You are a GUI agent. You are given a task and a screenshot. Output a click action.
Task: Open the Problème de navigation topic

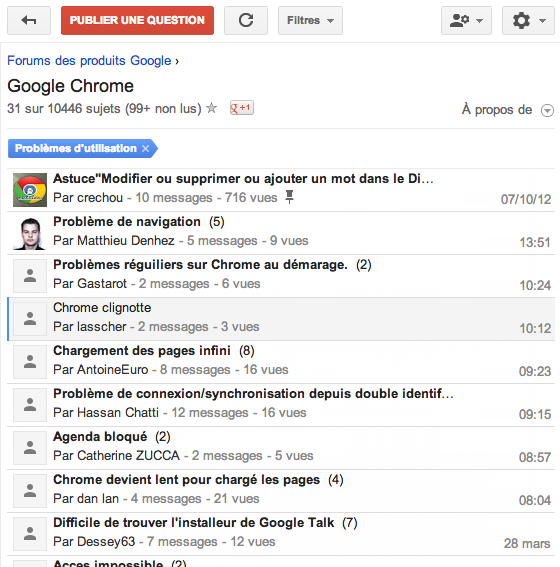click(x=127, y=222)
